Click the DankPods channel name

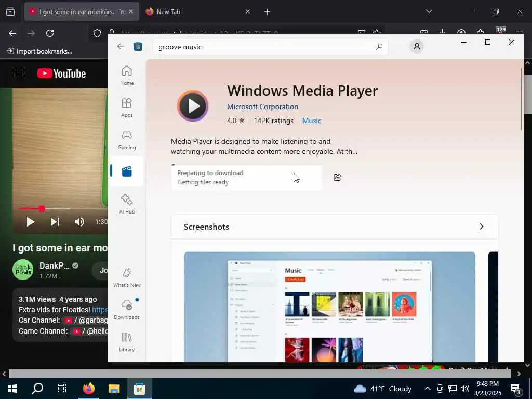tap(54, 265)
